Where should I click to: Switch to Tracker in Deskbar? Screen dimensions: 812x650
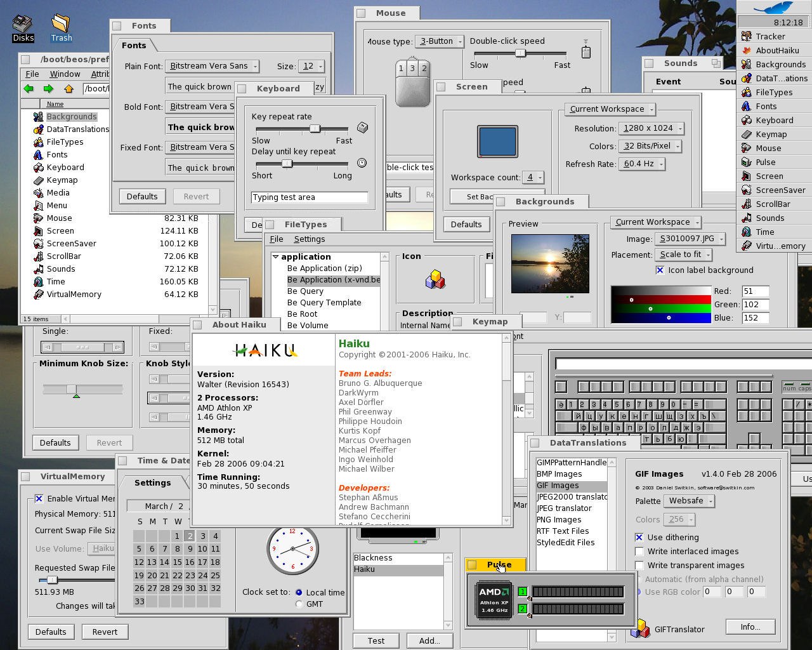pos(774,36)
